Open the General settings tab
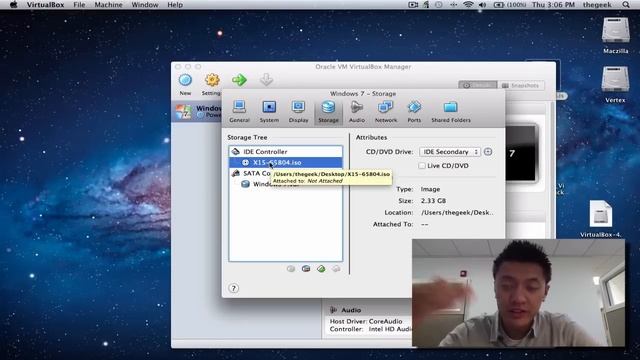This screenshot has height=360, width=640. [x=239, y=111]
